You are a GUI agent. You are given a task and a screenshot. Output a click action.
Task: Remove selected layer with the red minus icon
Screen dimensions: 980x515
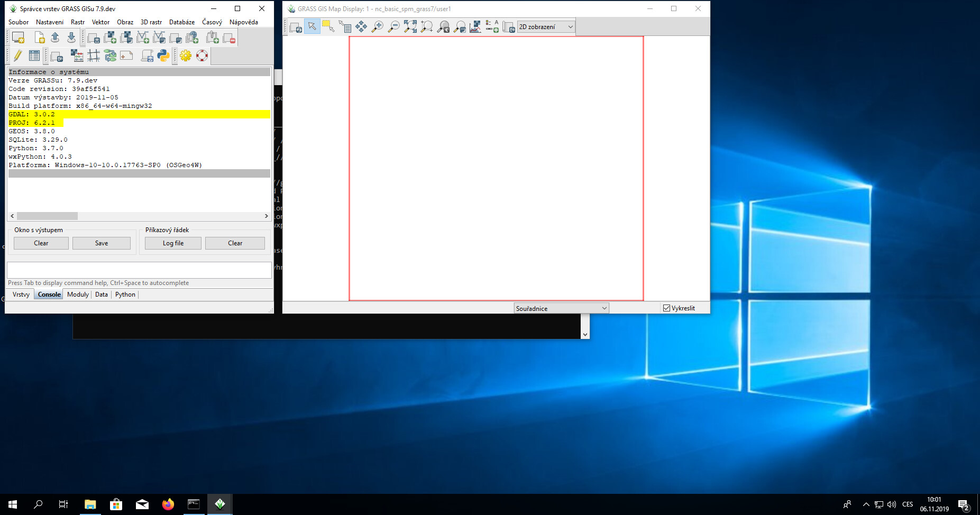228,38
